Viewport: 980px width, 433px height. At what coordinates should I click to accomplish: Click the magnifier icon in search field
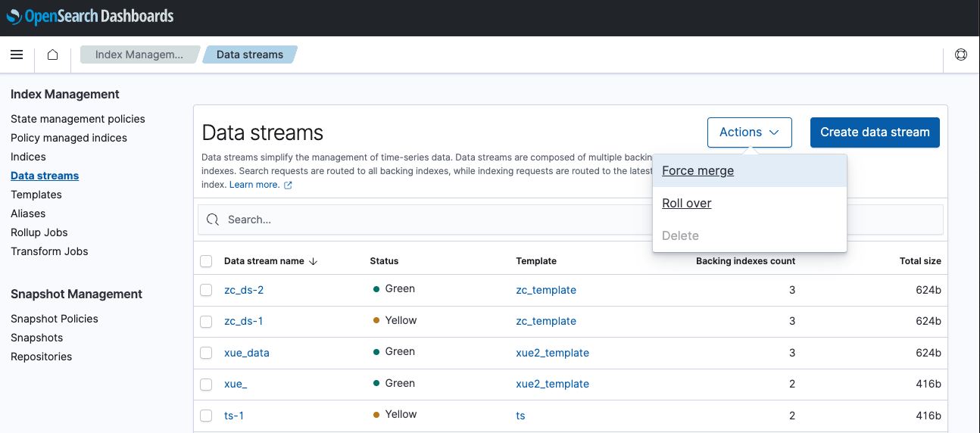pyautogui.click(x=213, y=220)
